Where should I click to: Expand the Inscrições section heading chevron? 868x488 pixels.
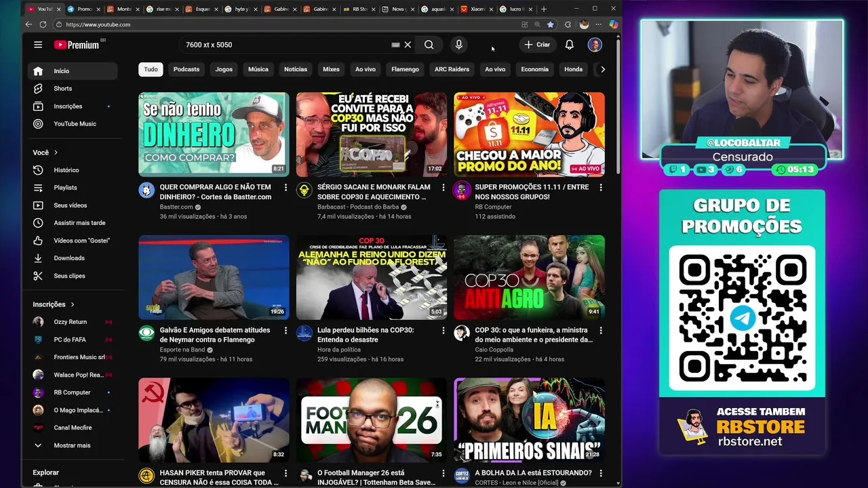73,304
